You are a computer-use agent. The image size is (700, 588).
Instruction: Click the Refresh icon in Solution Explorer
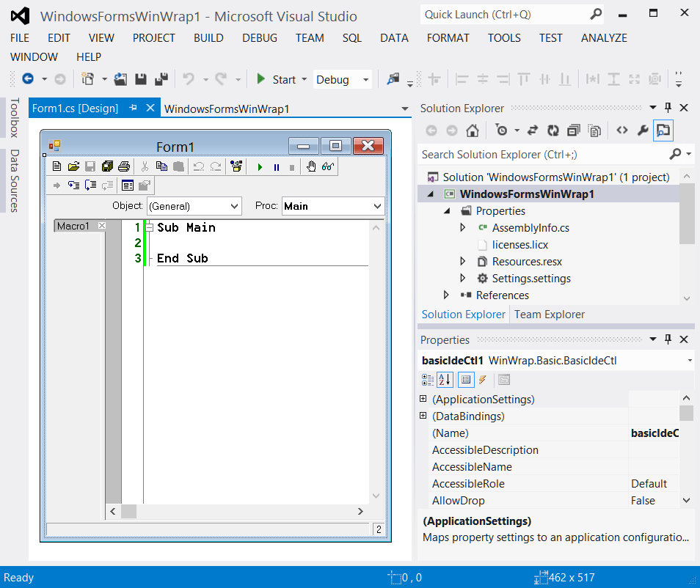tap(553, 131)
